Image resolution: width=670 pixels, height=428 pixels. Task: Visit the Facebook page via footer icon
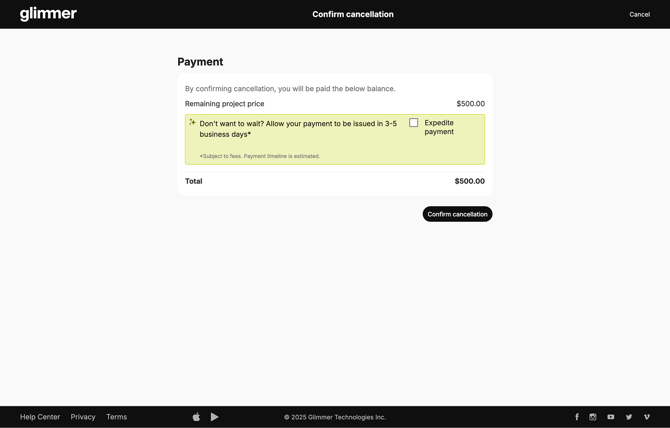click(x=577, y=417)
